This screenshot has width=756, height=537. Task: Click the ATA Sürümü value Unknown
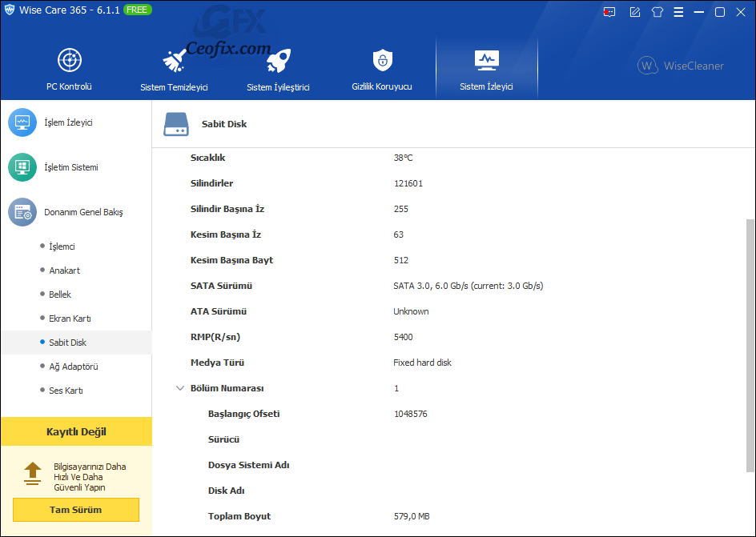[x=411, y=311]
